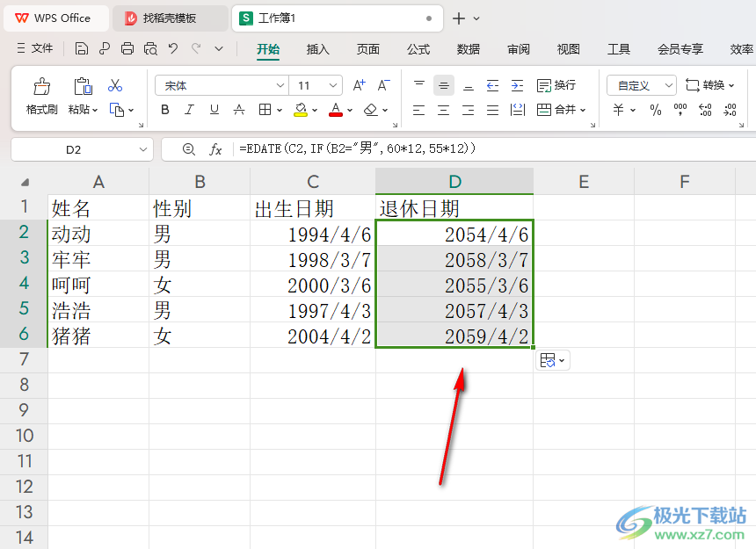Decrease font size with A- icon
This screenshot has width=756, height=549.
click(384, 85)
